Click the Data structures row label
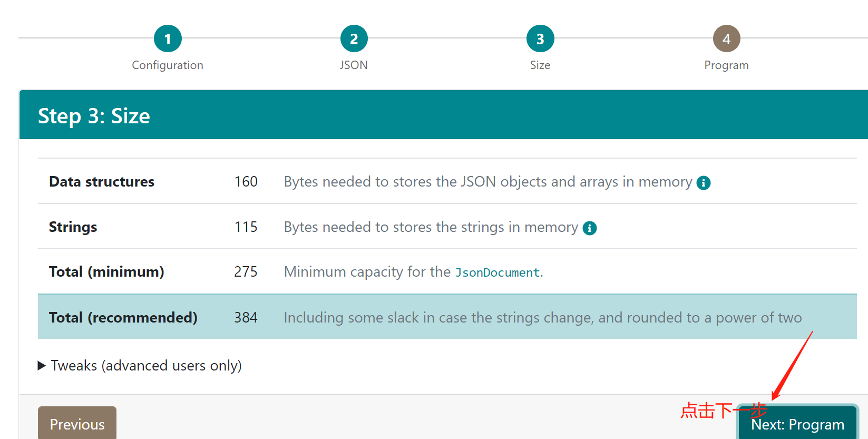Viewport: 868px width, 439px height. pos(102,182)
